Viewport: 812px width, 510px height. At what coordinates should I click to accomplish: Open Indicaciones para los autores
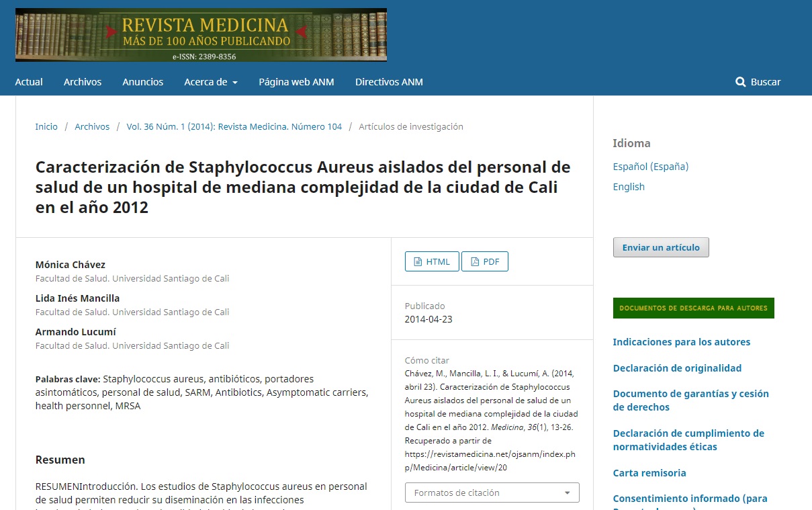pos(681,342)
